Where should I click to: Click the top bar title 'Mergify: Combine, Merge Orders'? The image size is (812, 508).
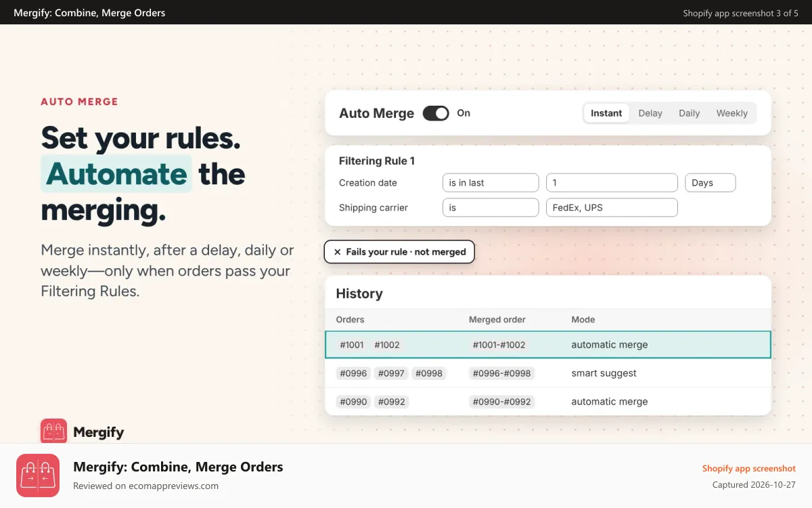(89, 13)
